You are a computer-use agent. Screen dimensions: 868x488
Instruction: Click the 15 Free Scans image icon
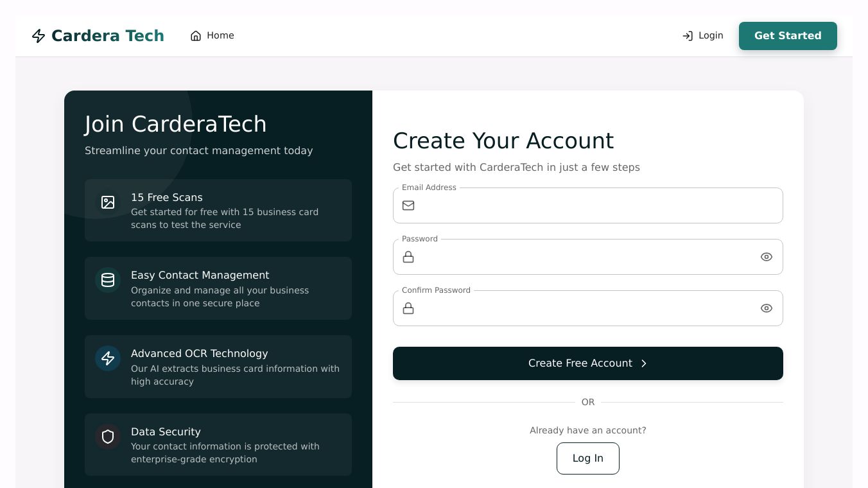click(x=108, y=202)
